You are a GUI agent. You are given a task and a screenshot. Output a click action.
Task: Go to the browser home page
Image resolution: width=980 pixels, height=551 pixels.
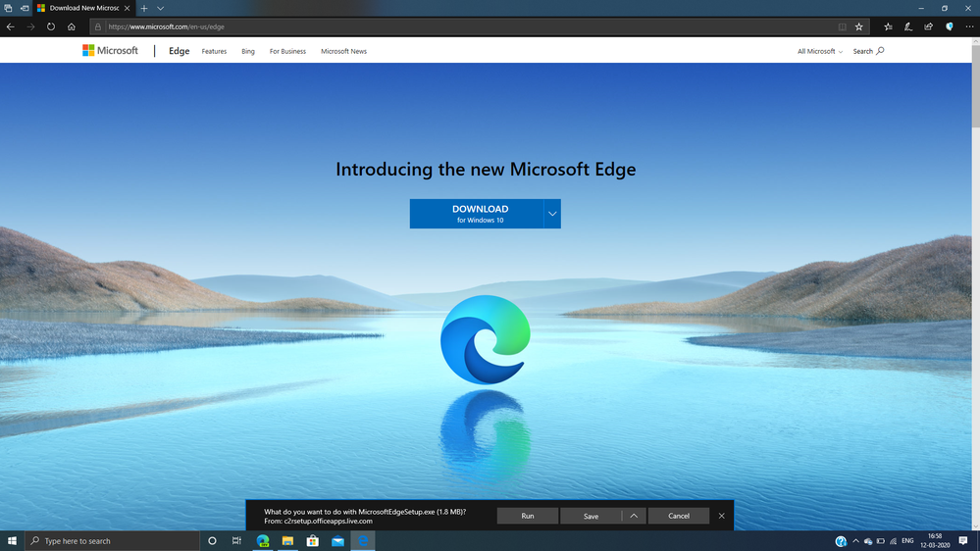point(72,26)
